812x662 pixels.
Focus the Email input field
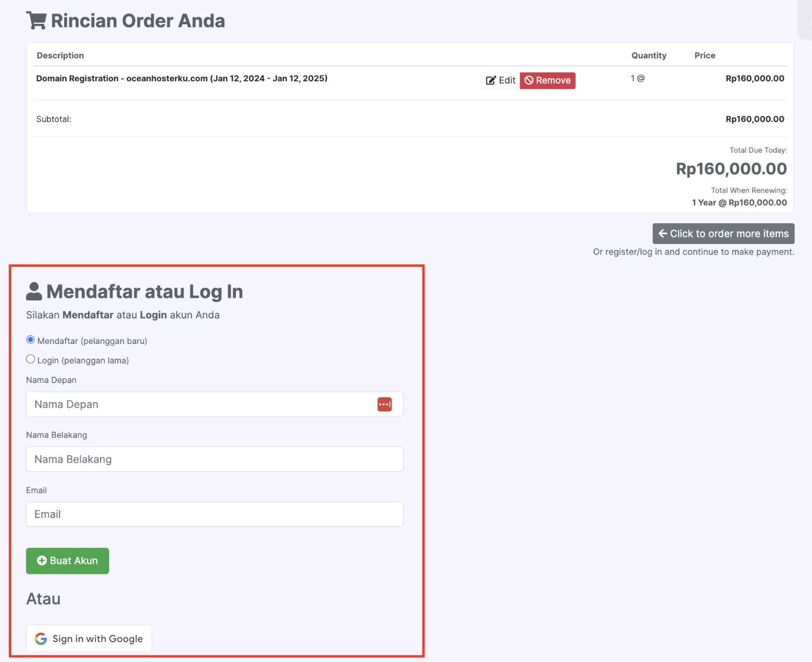click(215, 514)
